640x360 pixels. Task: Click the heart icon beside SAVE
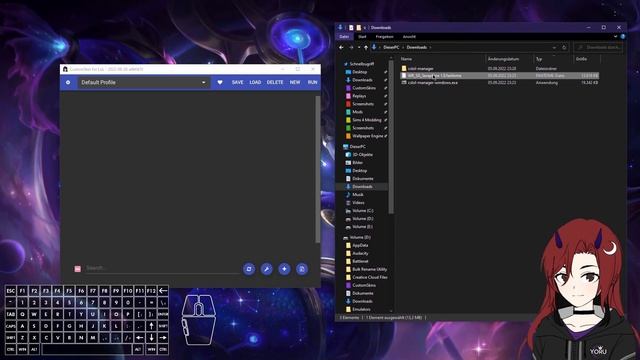(220, 82)
